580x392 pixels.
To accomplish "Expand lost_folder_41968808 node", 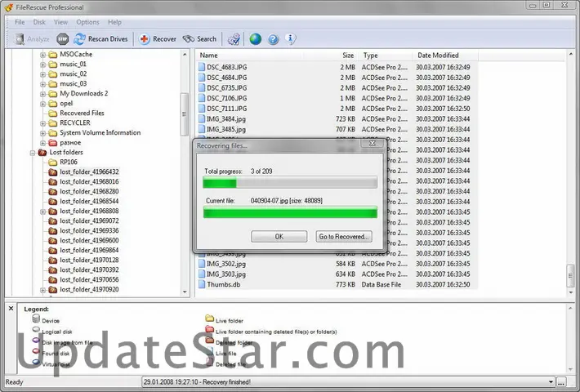I will pyautogui.click(x=43, y=212).
